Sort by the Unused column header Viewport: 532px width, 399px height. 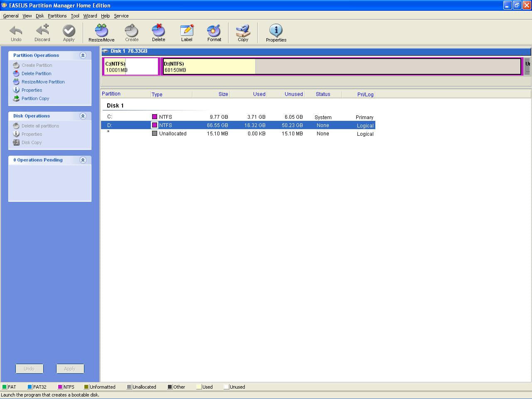[x=286, y=94]
